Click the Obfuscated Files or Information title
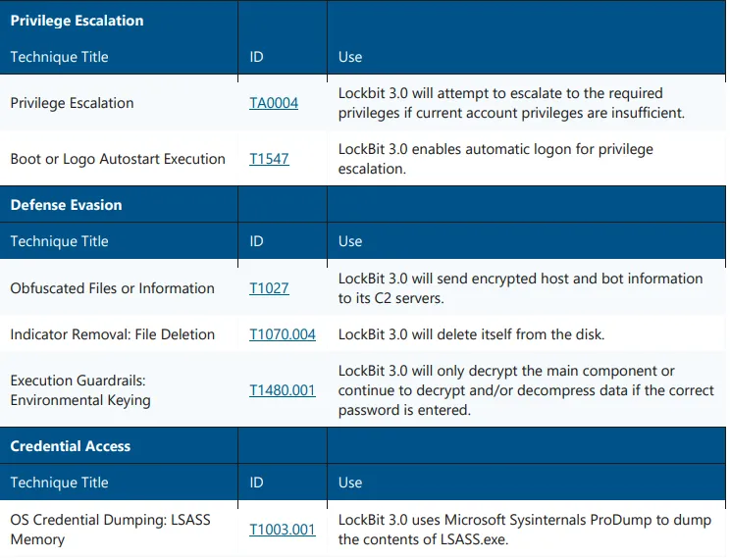Viewport: 730px width, 560px height. click(112, 288)
